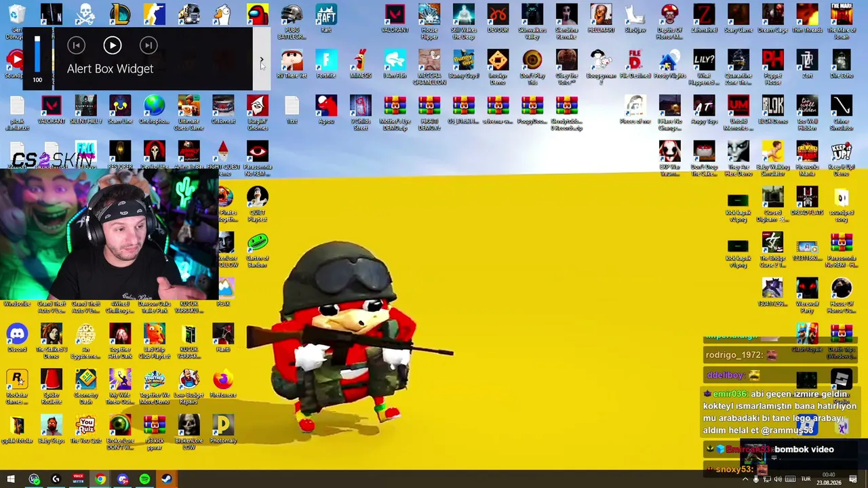Open the DEVOUR game shortcut

click(x=498, y=19)
